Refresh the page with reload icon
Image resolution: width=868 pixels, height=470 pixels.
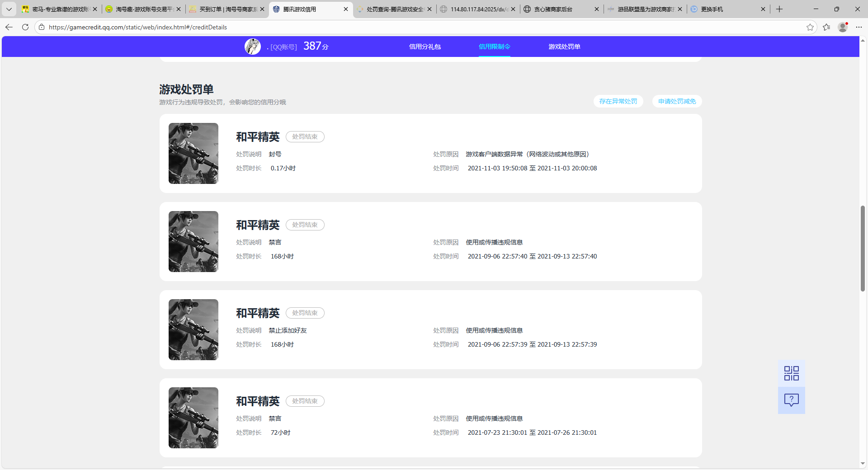(25, 27)
